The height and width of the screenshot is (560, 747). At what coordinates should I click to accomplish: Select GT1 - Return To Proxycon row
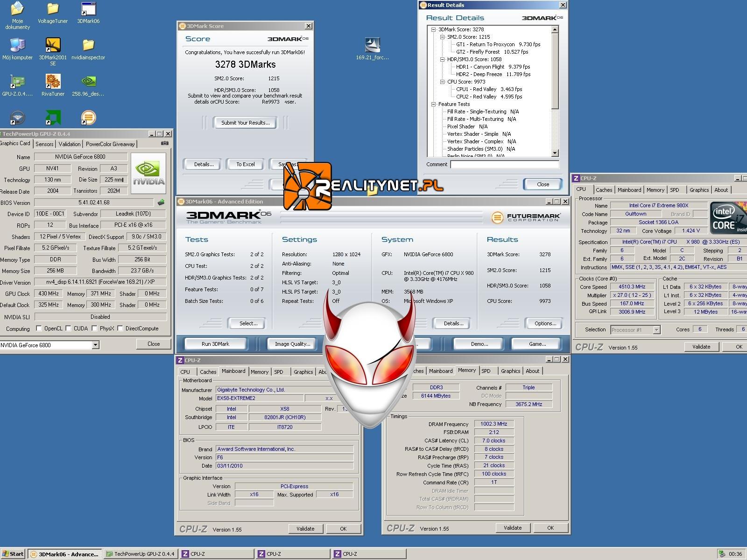[x=498, y=44]
